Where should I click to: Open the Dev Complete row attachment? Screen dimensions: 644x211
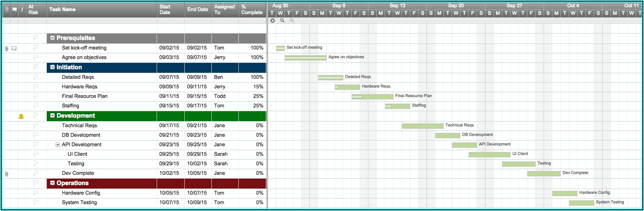(6, 174)
